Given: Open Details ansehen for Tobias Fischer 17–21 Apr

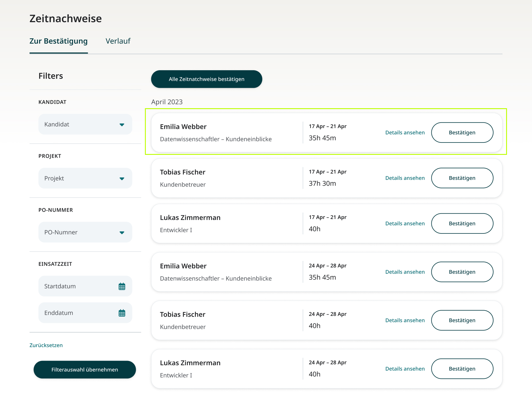Looking at the screenshot, I should (405, 178).
